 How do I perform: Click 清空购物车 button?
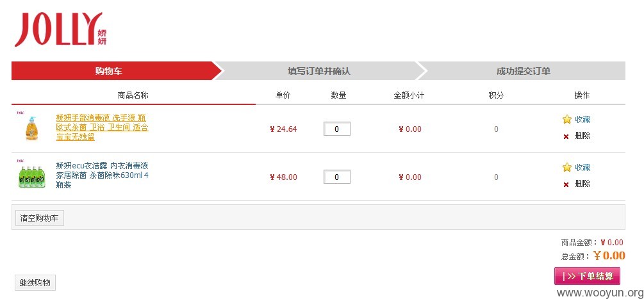pos(40,218)
